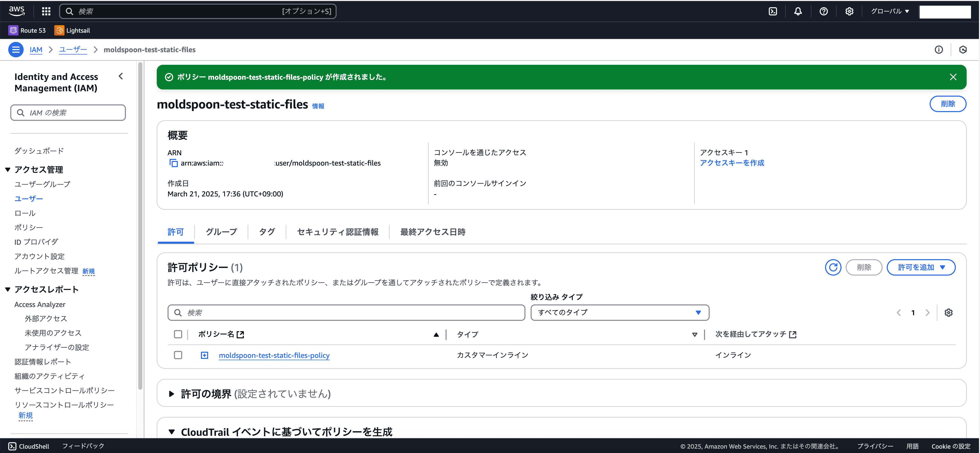Open Users in the sidebar
Screen dimensions: 980x453
[29, 199]
